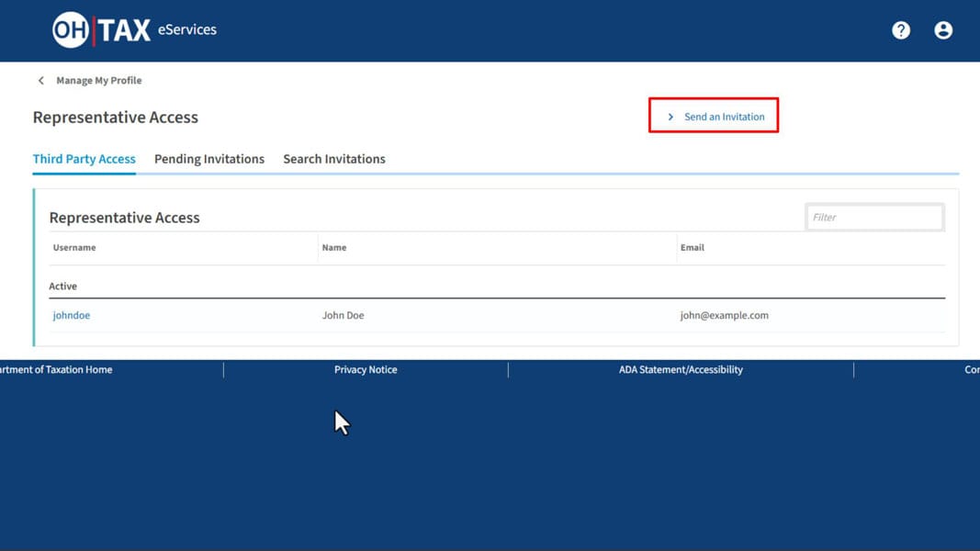Click the Send an Invitation link
The image size is (980, 551).
click(724, 117)
